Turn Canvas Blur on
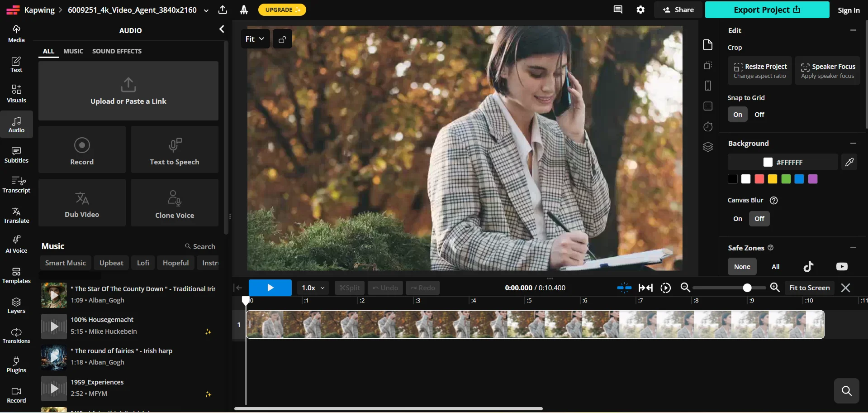The width and height of the screenshot is (868, 413). [737, 219]
